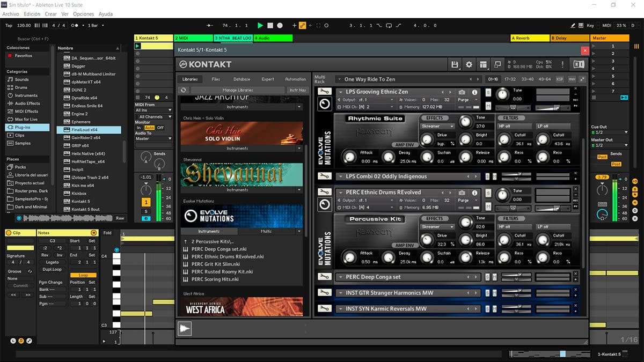Screen dimensions: 644x362
Task: Click the Buscar search field in browser
Action: point(33,39)
